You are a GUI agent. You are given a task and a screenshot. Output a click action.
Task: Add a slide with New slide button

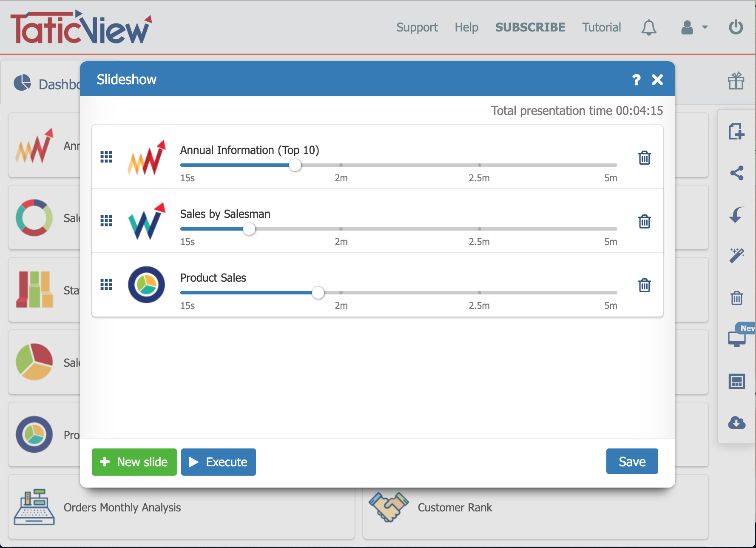point(134,462)
